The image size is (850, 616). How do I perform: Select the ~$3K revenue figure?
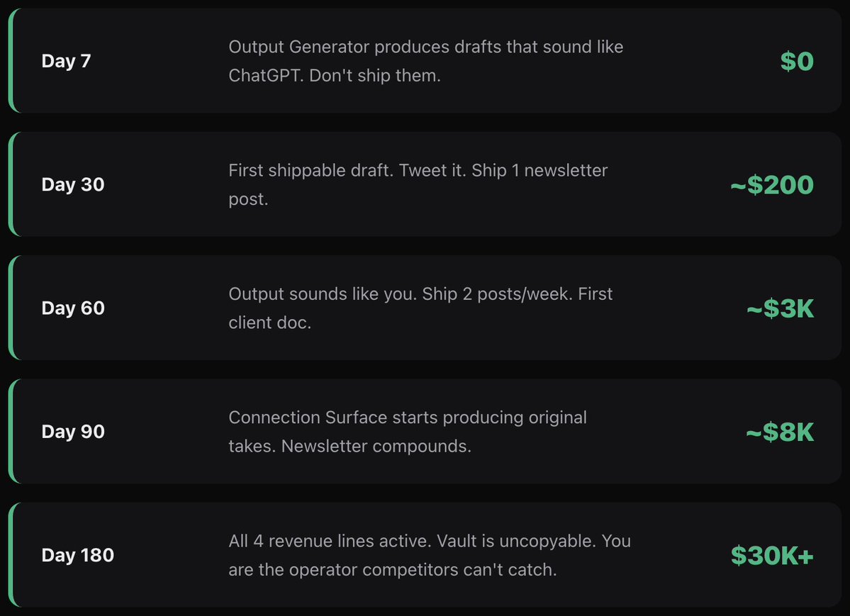pyautogui.click(x=780, y=308)
